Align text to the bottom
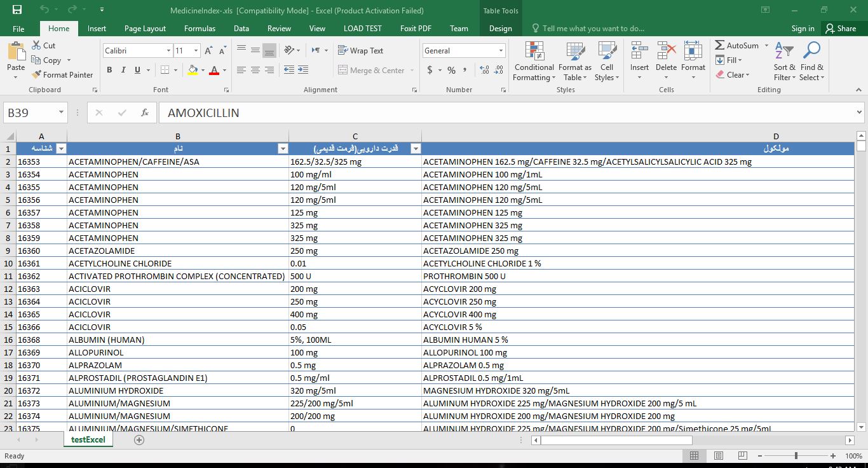Viewport: 868px width, 468px height. click(269, 50)
